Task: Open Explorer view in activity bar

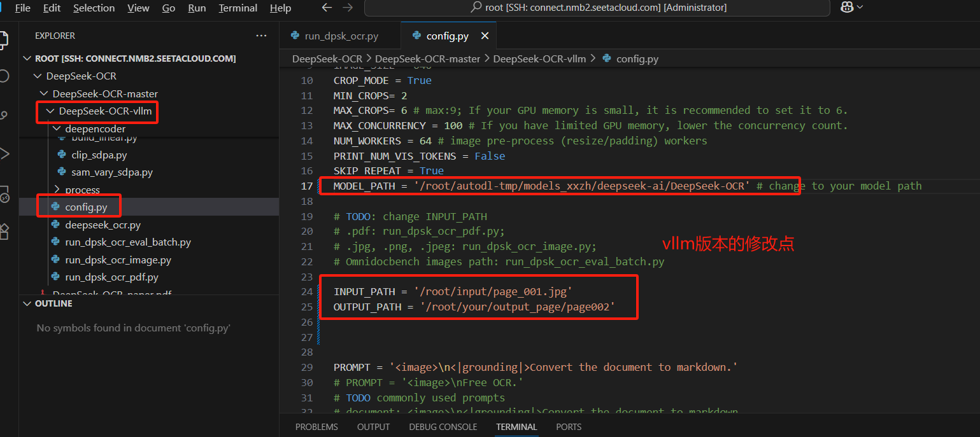Action: (3, 39)
